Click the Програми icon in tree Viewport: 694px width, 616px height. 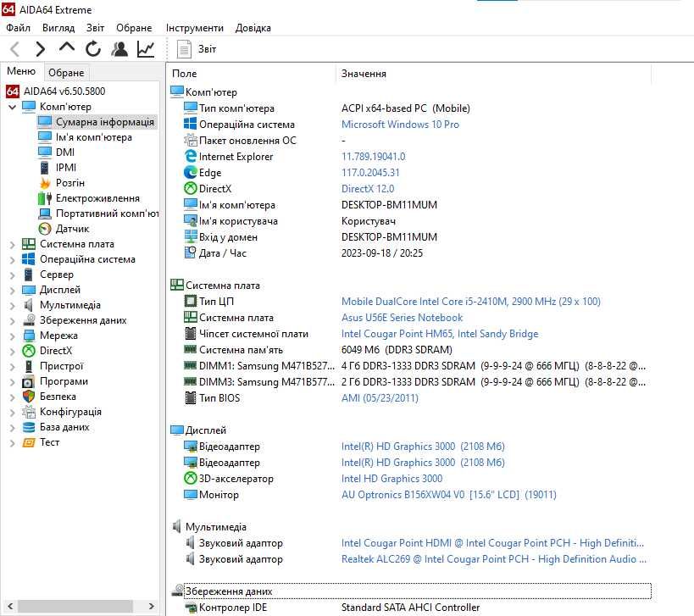[x=29, y=381]
